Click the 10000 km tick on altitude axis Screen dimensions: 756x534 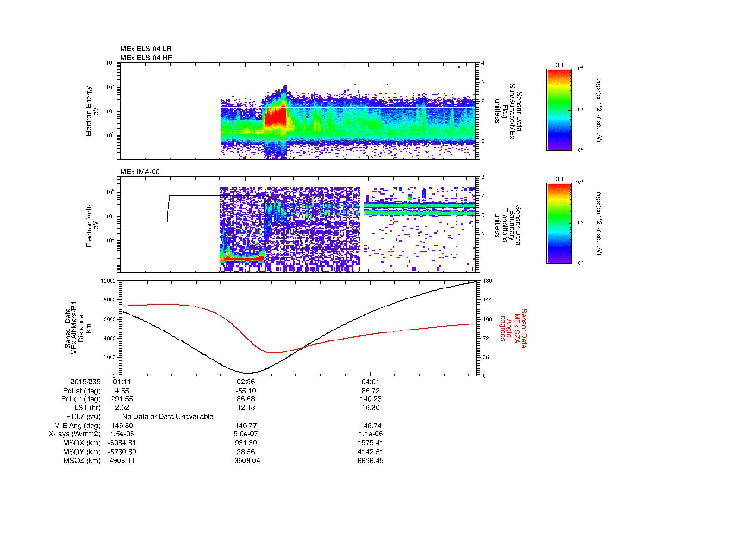coord(108,281)
